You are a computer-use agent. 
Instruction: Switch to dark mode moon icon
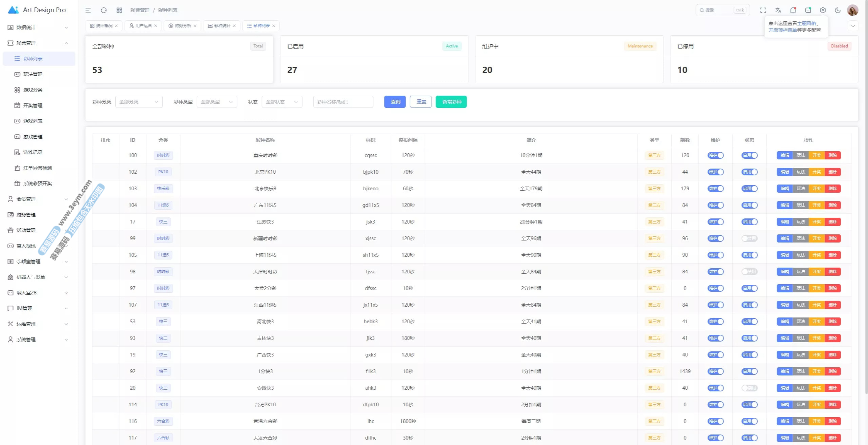click(x=837, y=10)
